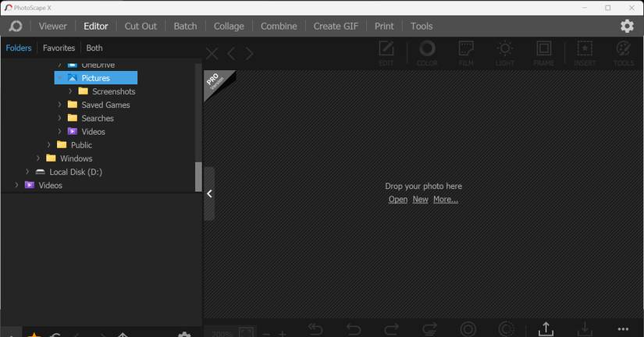Open the Tools tab in the top menu
This screenshot has height=337, width=644.
click(422, 27)
